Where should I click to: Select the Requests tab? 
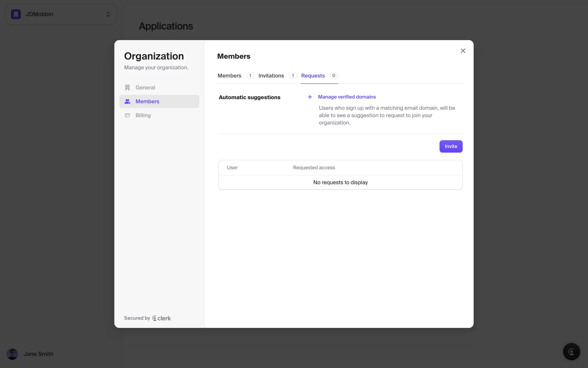[x=313, y=76]
